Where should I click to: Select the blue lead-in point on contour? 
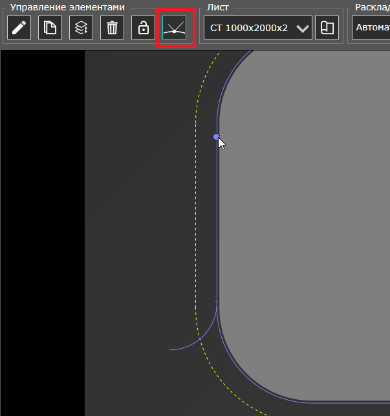tap(216, 137)
